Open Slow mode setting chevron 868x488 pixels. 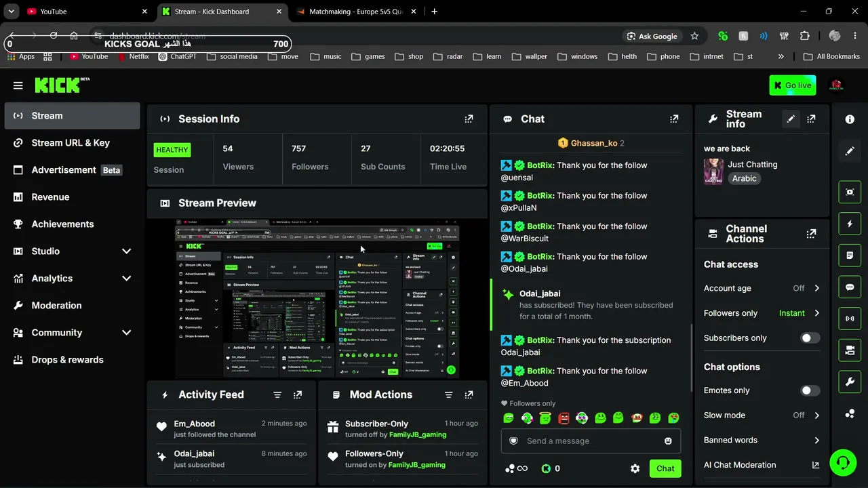click(x=816, y=415)
